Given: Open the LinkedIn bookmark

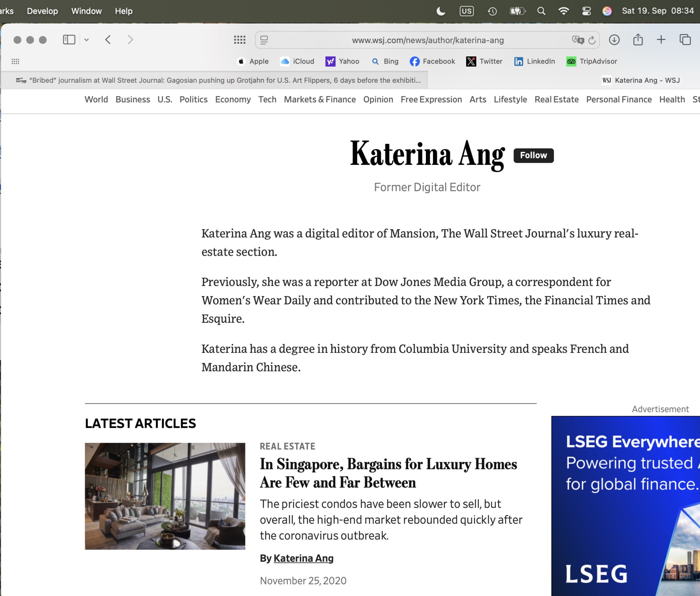Looking at the screenshot, I should [x=535, y=61].
